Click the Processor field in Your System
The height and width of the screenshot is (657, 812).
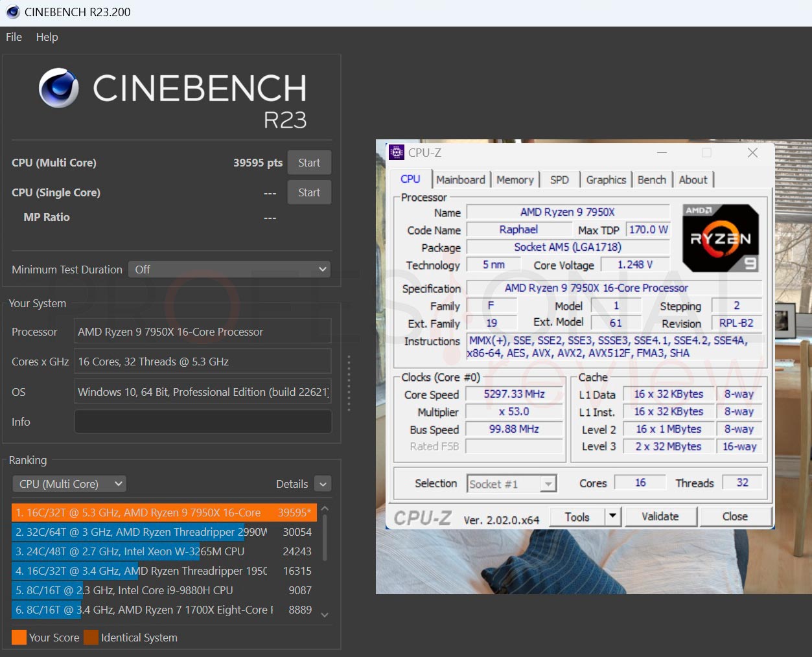[x=203, y=332]
